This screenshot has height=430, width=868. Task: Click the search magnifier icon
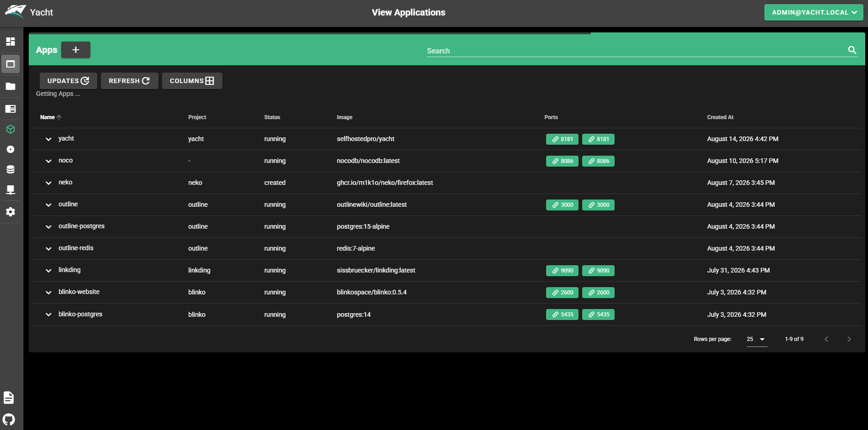click(x=852, y=50)
